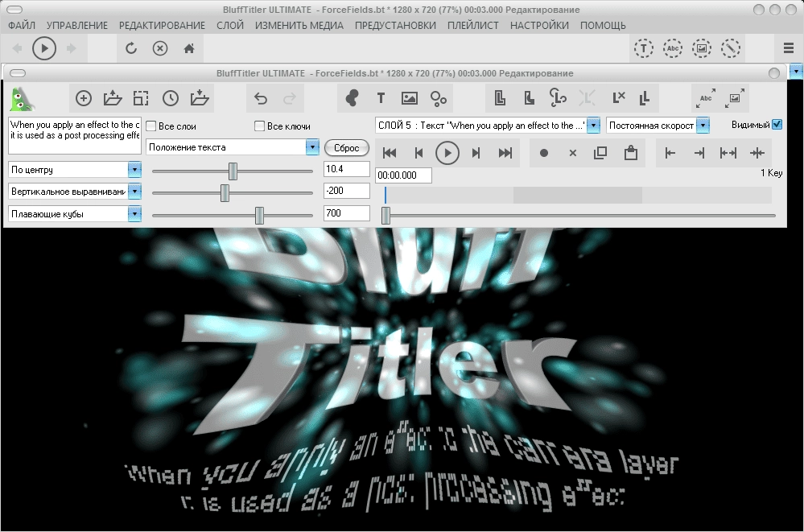The image size is (804, 532).
Task: Open the СЛОЙ menu
Action: pos(229,25)
